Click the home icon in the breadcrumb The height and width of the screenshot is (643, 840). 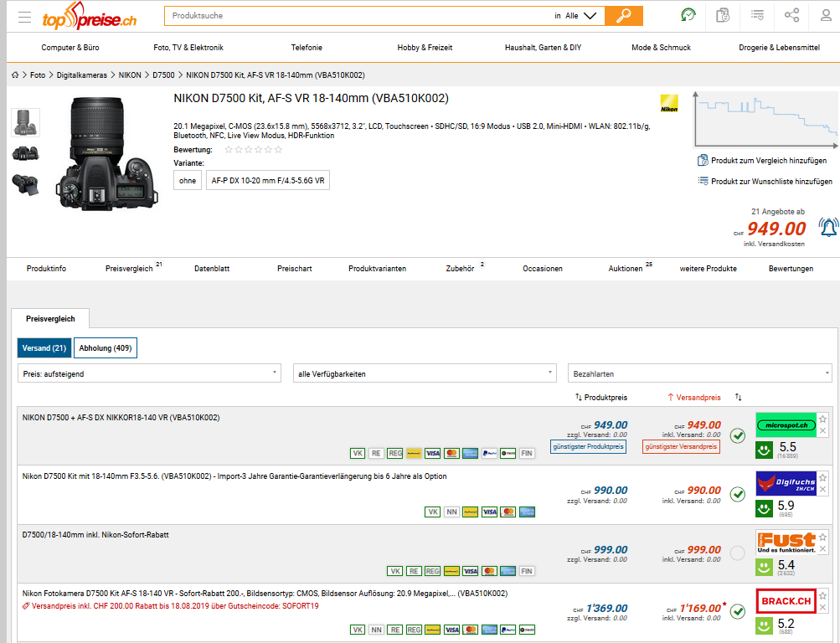pyautogui.click(x=15, y=75)
